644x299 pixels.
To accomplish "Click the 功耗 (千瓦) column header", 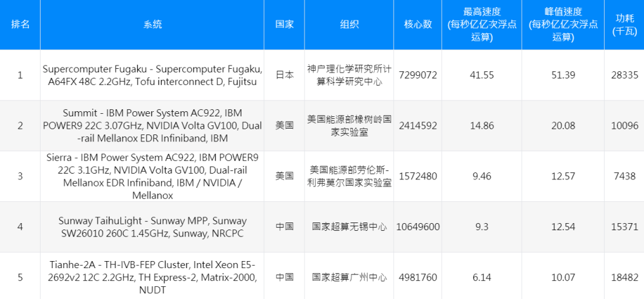I will tap(624, 24).
